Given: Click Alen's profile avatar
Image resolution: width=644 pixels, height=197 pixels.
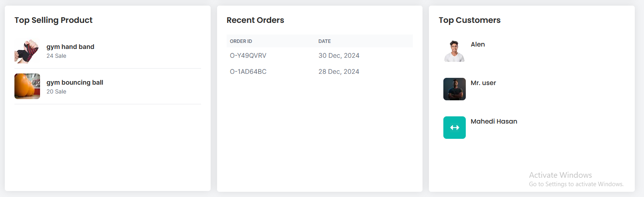Looking at the screenshot, I should [x=454, y=51].
